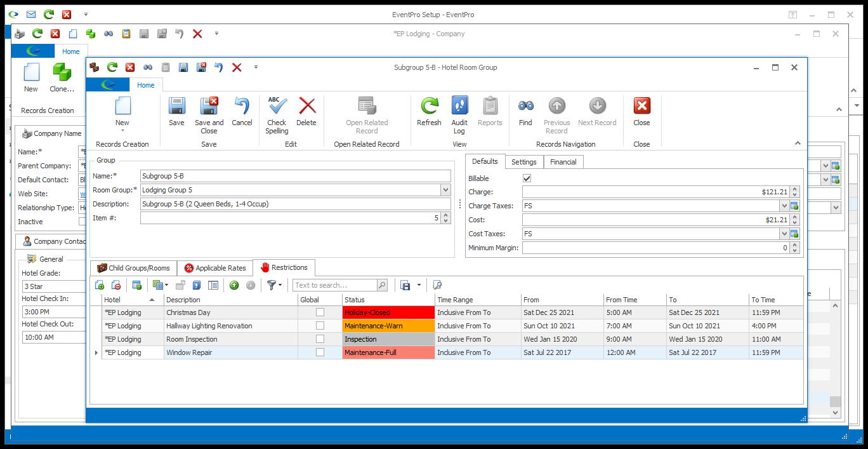
Task: Click Home ribbon tab in Hotel Room Group
Action: click(146, 85)
